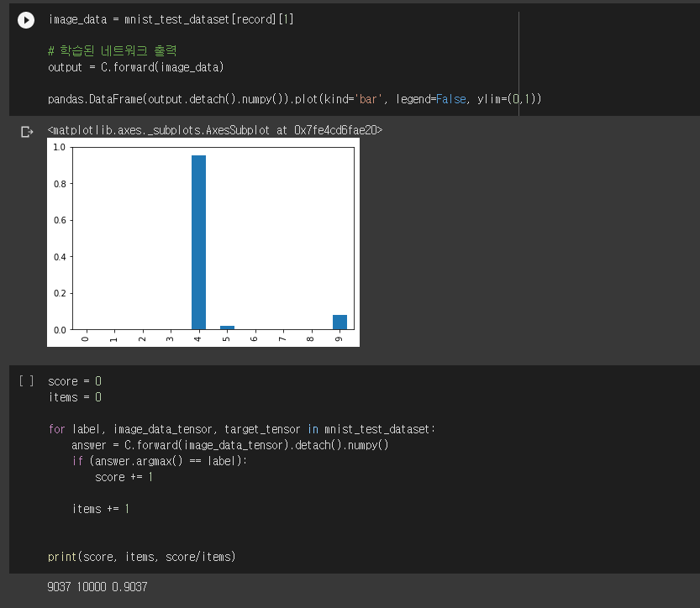Screen dimensions: 700x608
Task: Click the 0.6 y-axis label
Action: 60,220
